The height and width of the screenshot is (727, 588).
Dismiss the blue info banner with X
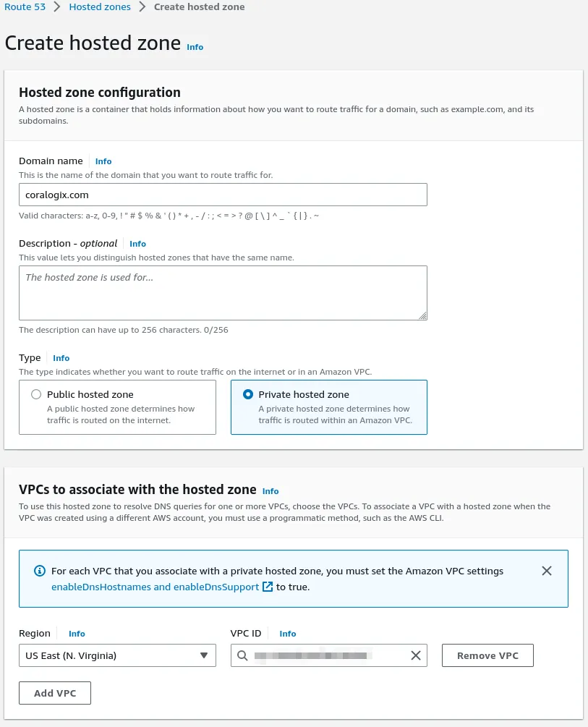(547, 571)
